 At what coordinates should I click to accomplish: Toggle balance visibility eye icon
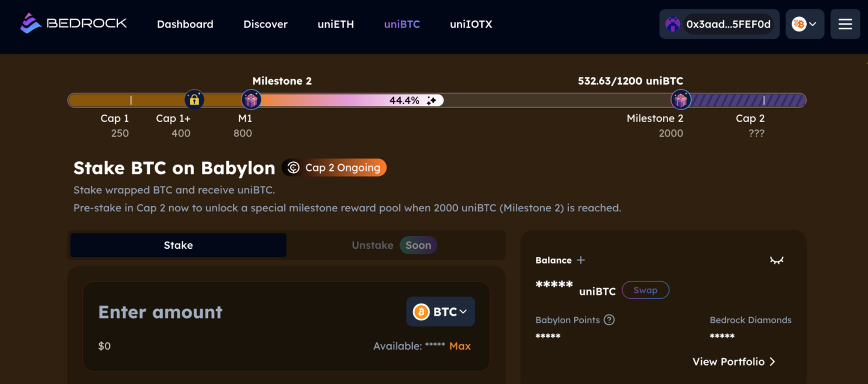click(777, 260)
